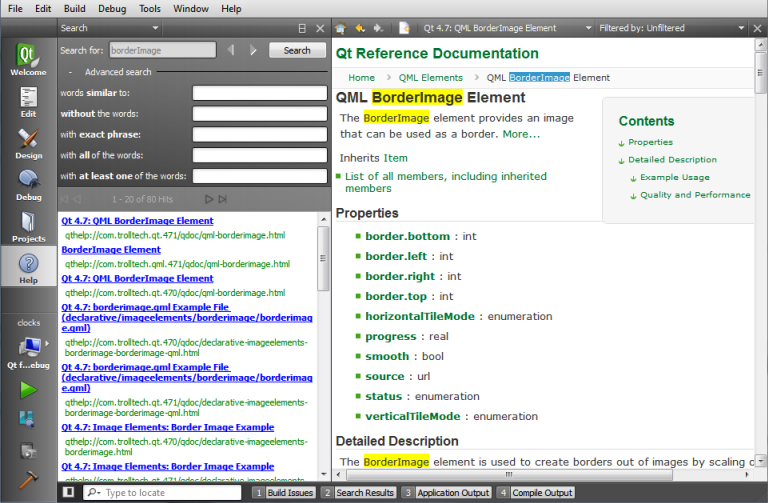Open the Build menu
The image size is (768, 503).
pos(75,8)
